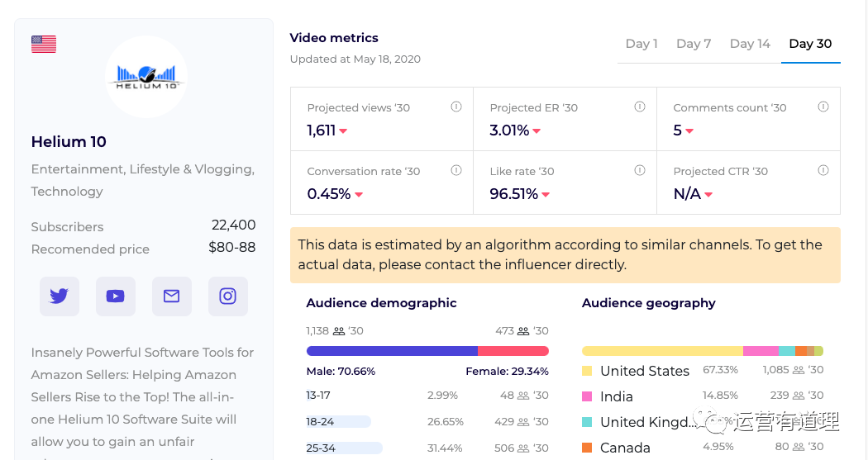
Task: Click the pink India legend swatch
Action: (x=587, y=397)
